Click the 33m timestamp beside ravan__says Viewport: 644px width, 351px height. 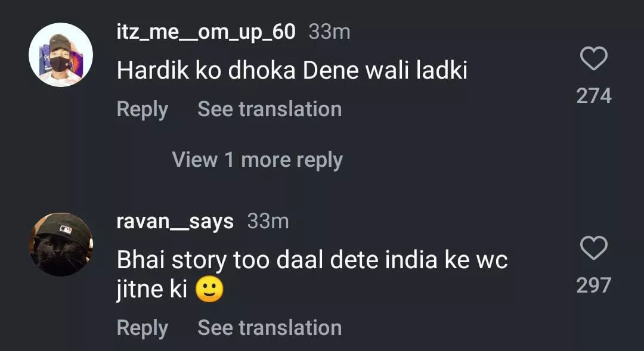268,222
